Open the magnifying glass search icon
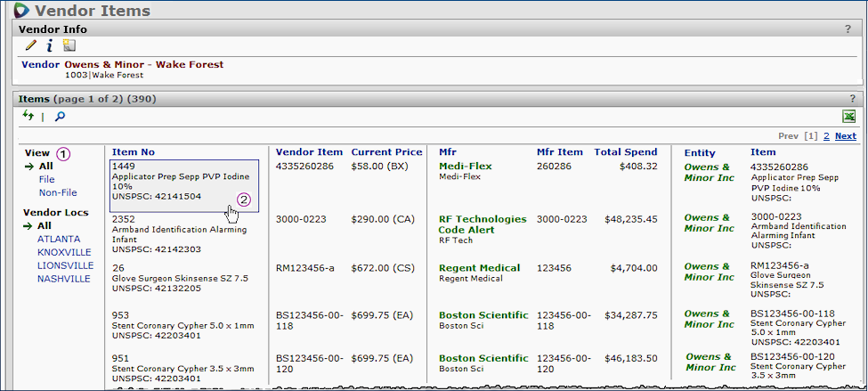The width and height of the screenshot is (868, 391). 60,116
